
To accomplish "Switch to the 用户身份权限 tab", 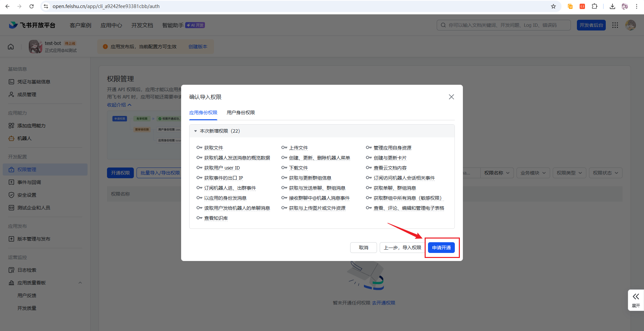I will pos(240,113).
